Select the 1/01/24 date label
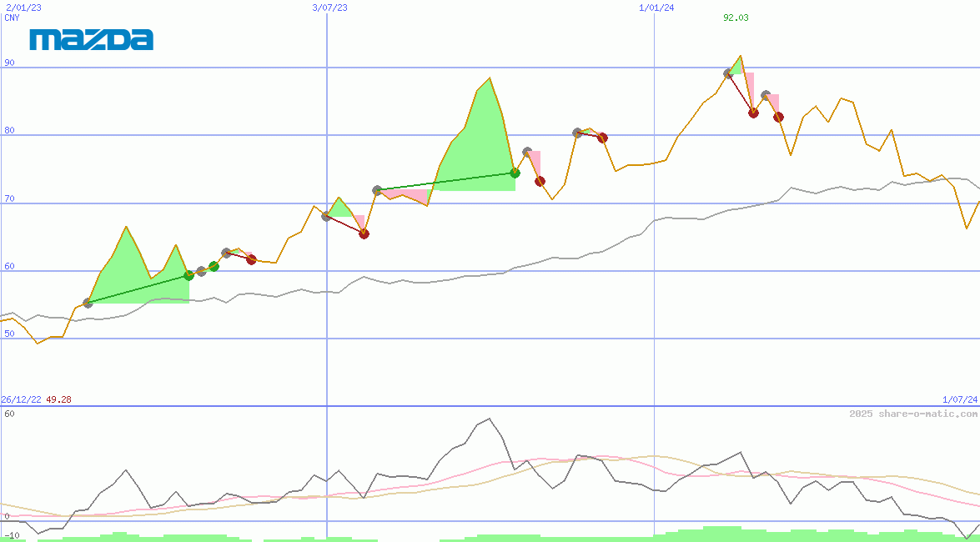The width and height of the screenshot is (980, 542). (656, 8)
